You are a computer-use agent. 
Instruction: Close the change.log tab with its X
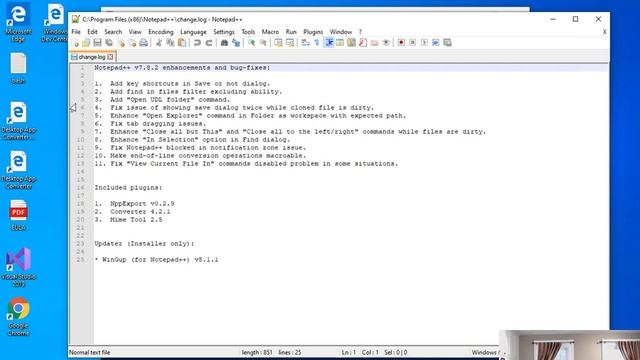[110, 57]
